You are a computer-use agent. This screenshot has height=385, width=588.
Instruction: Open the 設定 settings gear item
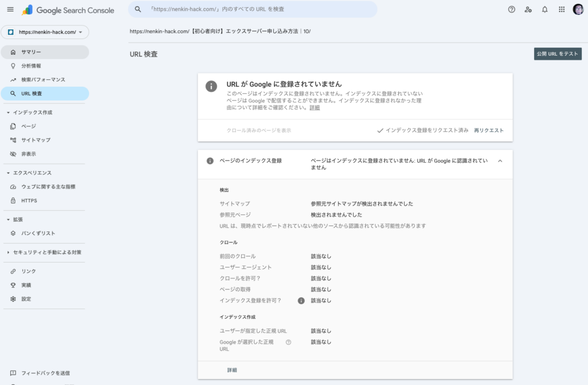[x=26, y=299]
